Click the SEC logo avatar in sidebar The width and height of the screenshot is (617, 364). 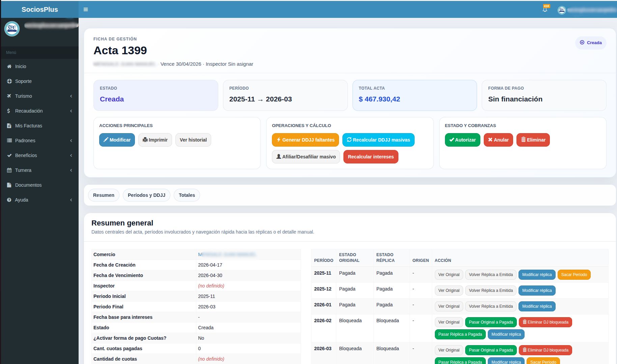[x=12, y=29]
